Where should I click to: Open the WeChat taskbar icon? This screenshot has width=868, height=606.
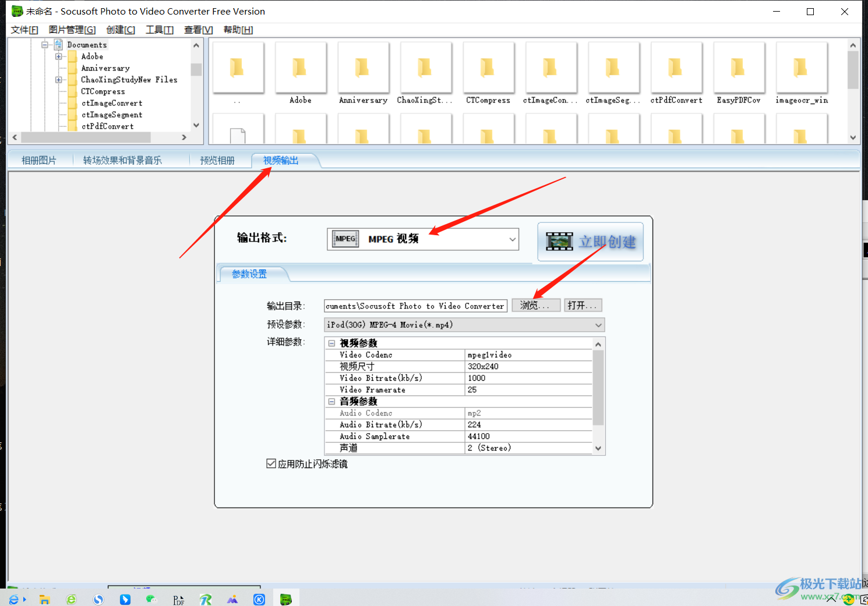[151, 599]
